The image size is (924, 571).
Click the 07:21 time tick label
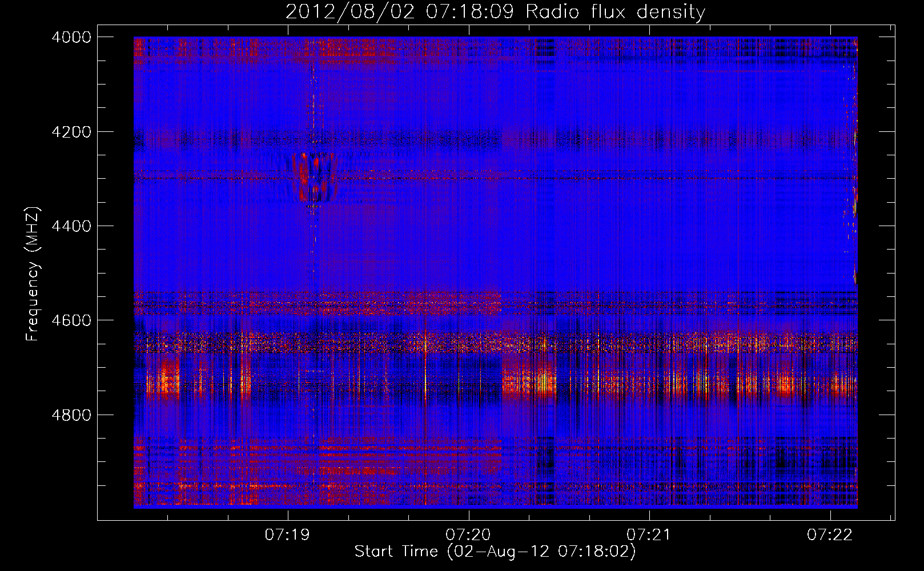(649, 535)
